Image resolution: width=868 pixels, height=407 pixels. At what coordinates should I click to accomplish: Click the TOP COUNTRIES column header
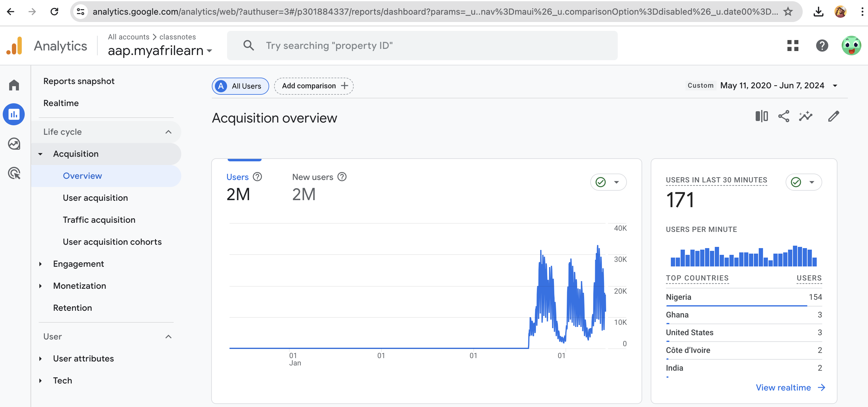697,278
